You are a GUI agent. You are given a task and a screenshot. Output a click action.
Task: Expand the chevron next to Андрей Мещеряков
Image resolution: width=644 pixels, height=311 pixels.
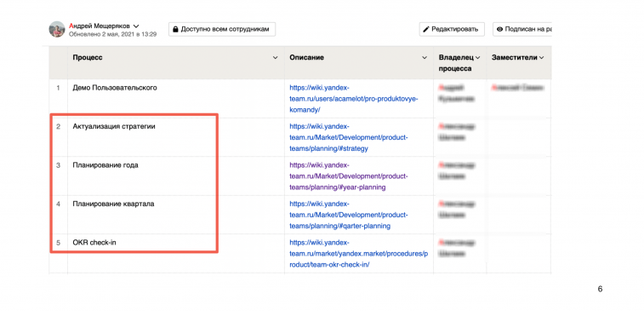pos(136,26)
